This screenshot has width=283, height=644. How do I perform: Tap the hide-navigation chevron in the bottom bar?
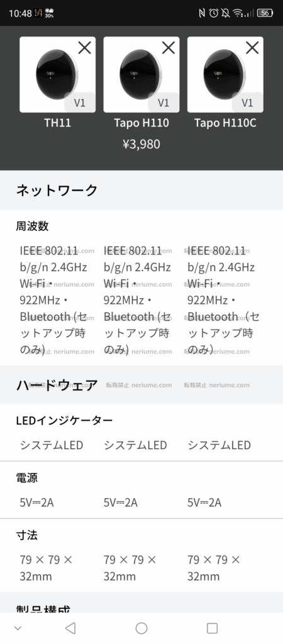click(18, 628)
